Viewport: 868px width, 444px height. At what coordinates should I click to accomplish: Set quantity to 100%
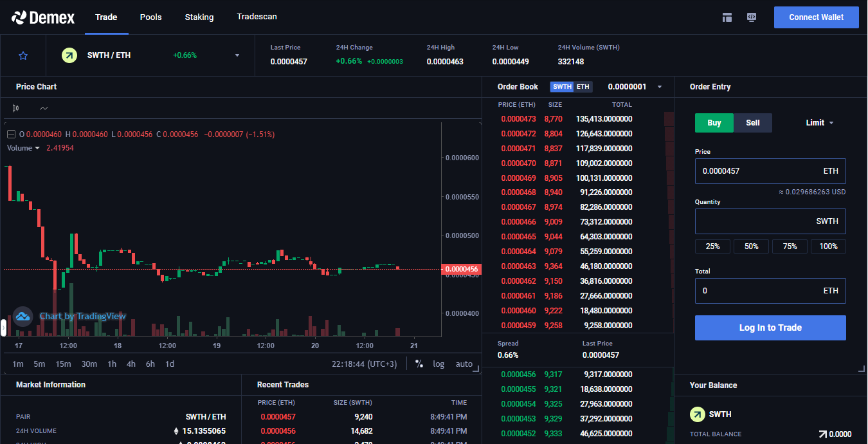828,246
